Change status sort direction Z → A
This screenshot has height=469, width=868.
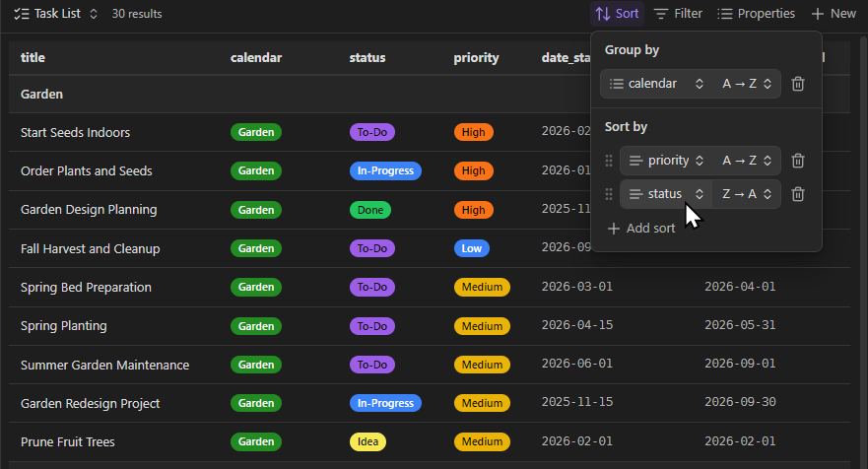coord(747,194)
